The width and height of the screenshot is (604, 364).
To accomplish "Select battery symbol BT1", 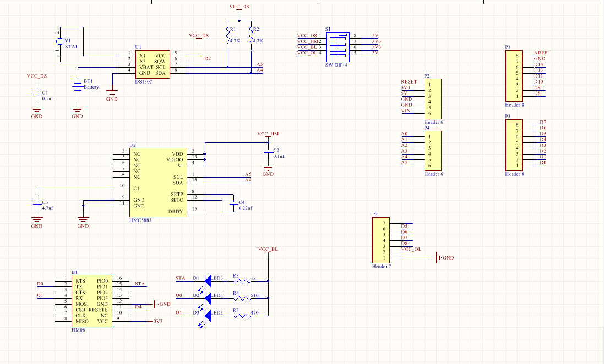I will [78, 85].
